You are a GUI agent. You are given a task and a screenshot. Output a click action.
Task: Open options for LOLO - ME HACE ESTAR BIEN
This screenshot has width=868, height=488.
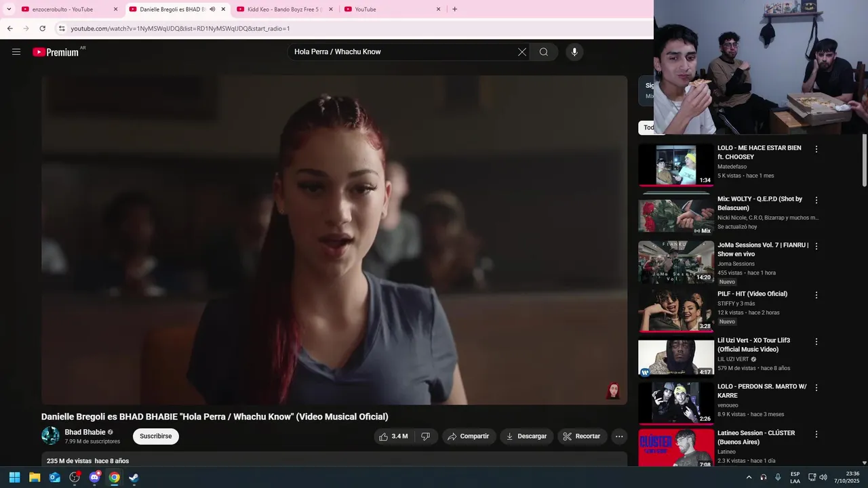816,149
